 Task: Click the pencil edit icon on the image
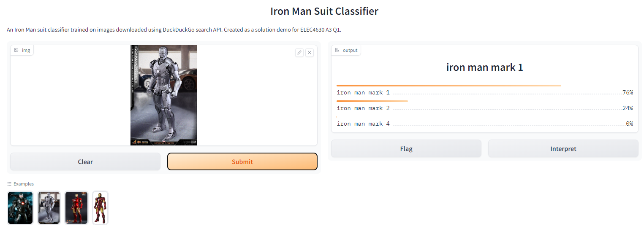coord(299,53)
